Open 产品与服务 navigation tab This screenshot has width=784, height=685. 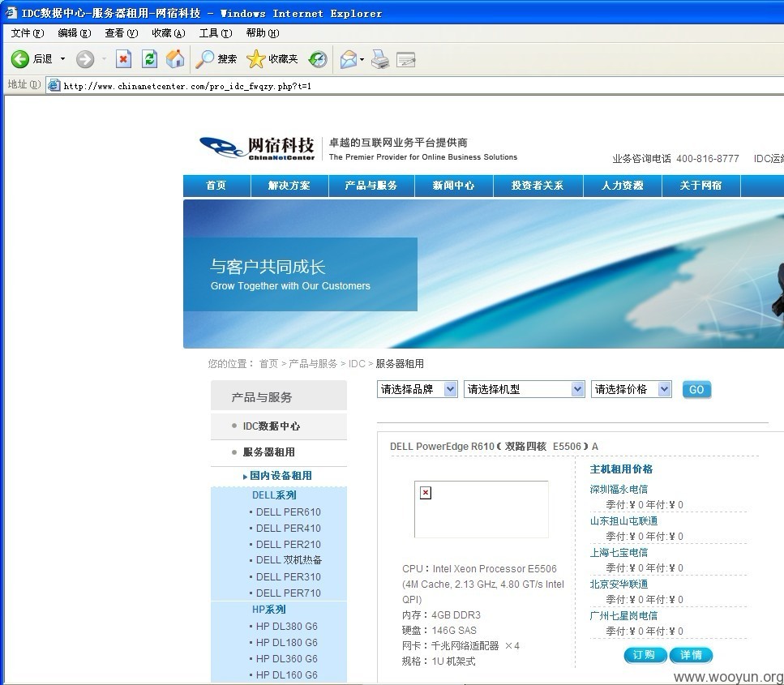click(x=371, y=186)
